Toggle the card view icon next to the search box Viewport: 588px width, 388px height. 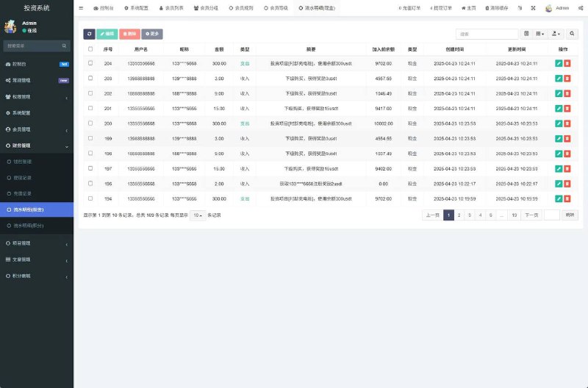(x=526, y=34)
